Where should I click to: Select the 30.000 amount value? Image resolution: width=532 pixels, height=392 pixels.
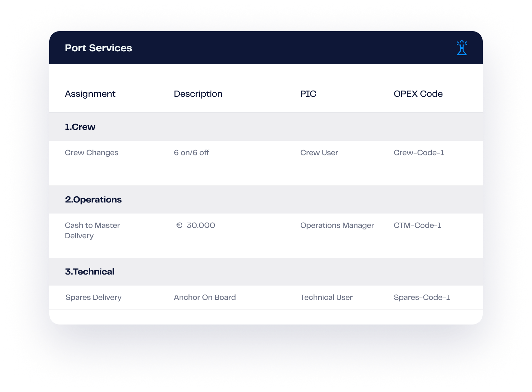coord(200,225)
